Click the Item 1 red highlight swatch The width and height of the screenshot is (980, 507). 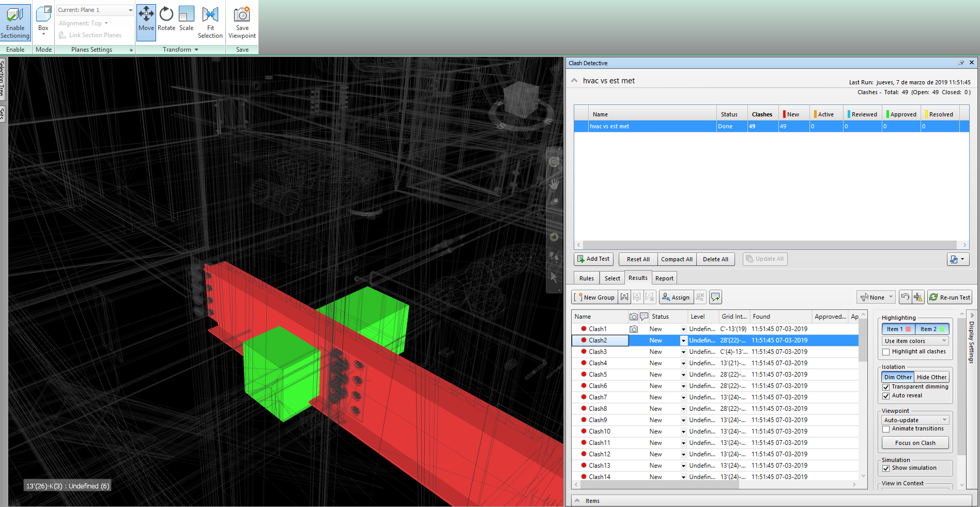908,329
